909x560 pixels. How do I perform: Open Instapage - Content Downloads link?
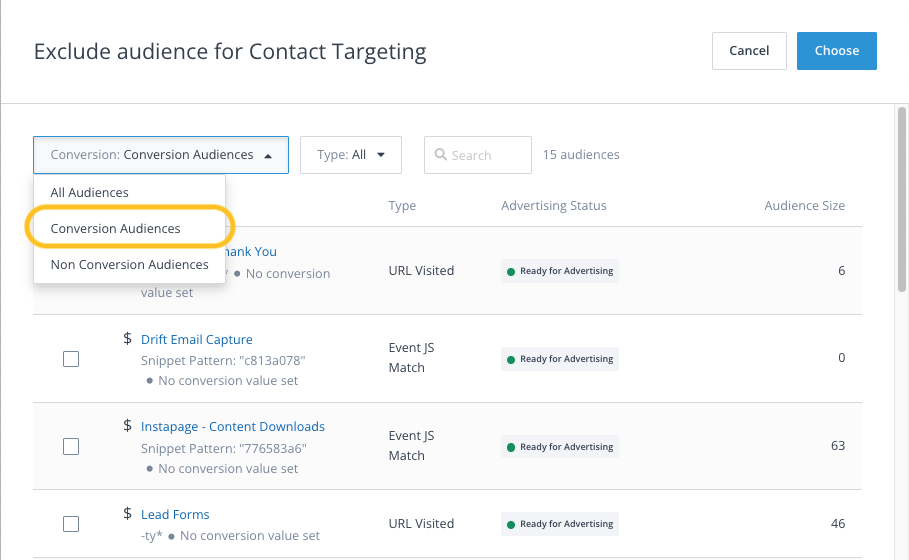tap(232, 426)
